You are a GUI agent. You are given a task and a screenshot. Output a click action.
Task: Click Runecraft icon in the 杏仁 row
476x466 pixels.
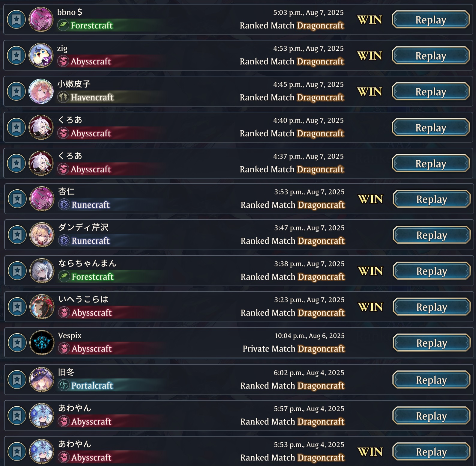[x=64, y=205]
